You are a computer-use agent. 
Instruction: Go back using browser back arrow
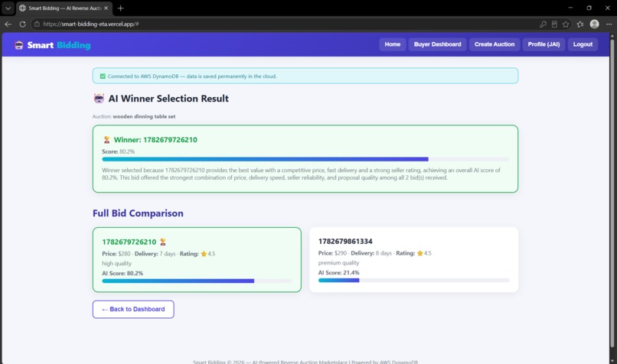point(8,24)
